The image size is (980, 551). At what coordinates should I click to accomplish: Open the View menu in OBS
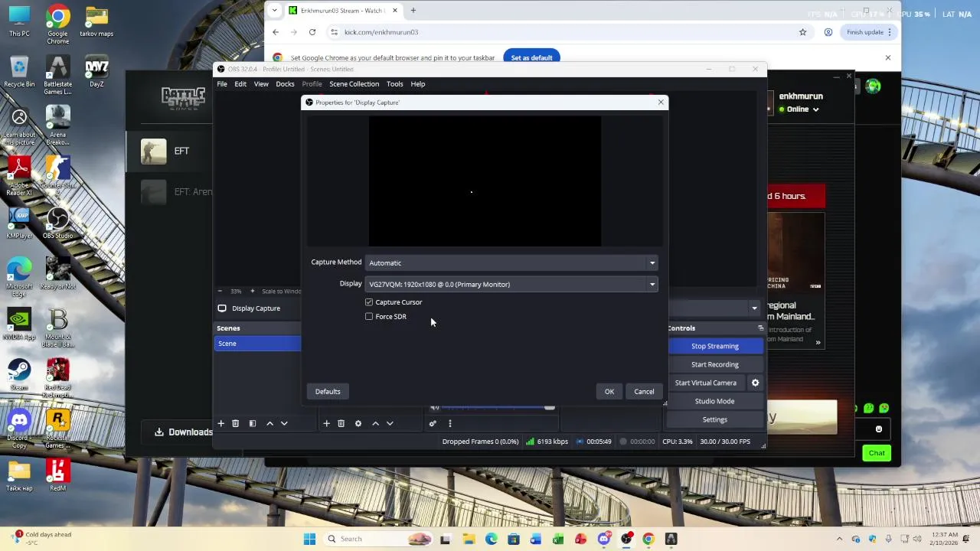click(x=261, y=84)
